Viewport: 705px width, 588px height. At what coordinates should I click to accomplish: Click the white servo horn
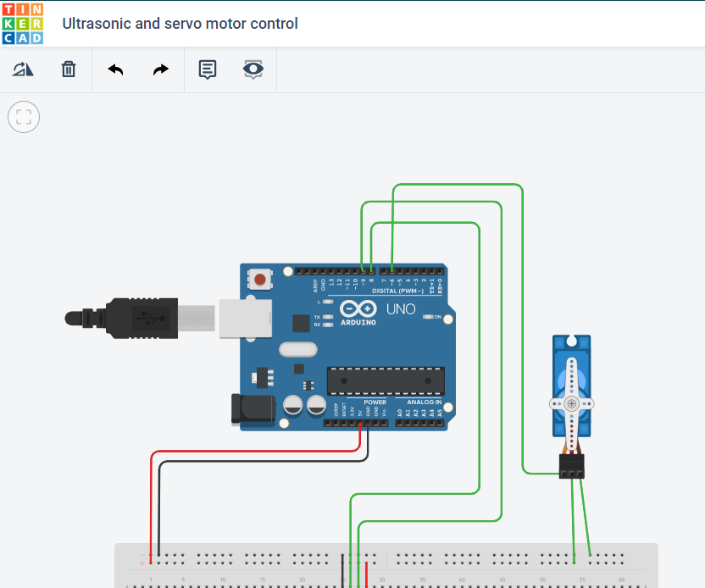[x=571, y=403]
